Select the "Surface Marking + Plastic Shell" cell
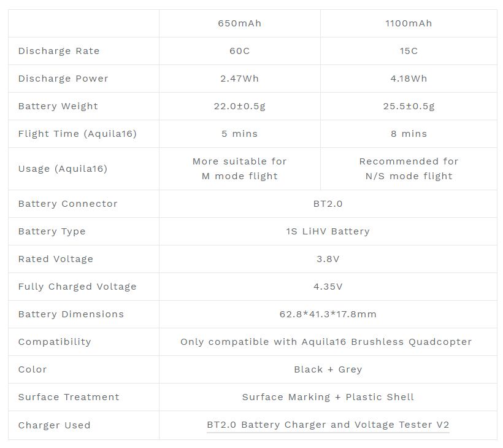The height and width of the screenshot is (448, 503). coord(328,397)
